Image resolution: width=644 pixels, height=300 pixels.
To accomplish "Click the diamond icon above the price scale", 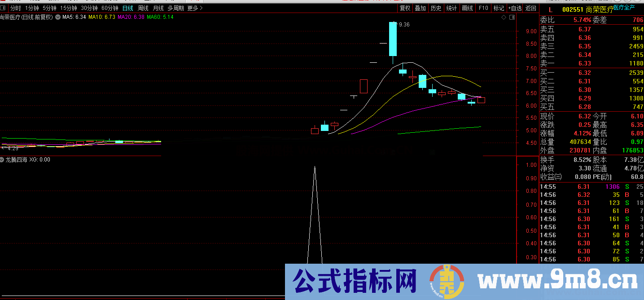I will [504, 17].
